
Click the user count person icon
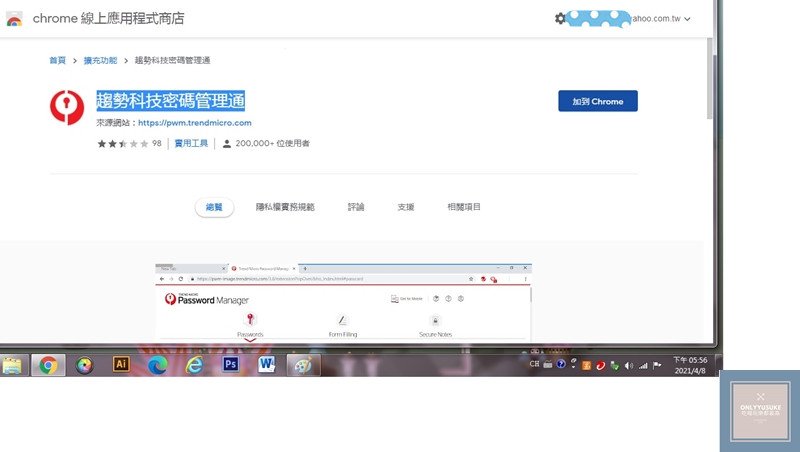click(x=227, y=144)
